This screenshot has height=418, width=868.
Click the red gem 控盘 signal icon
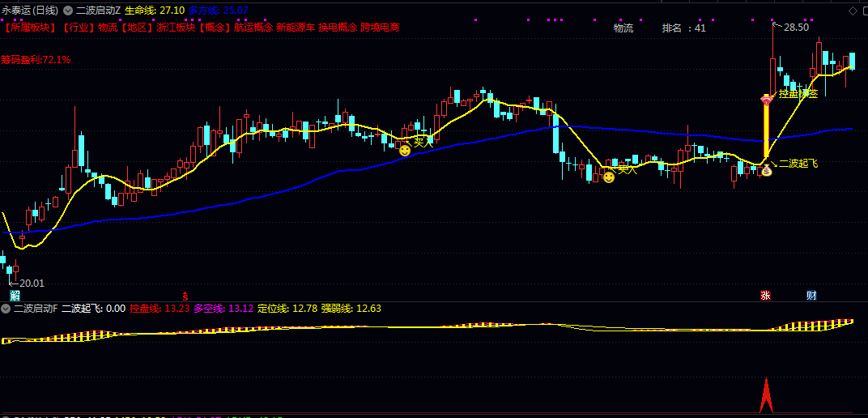pos(766,100)
